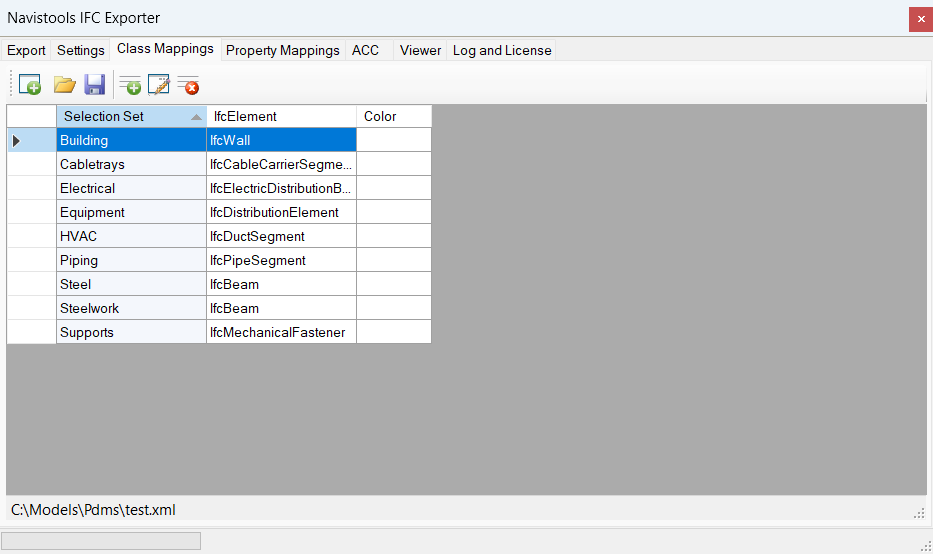Sort by the Selection Set column
The image size is (933, 554).
131,117
